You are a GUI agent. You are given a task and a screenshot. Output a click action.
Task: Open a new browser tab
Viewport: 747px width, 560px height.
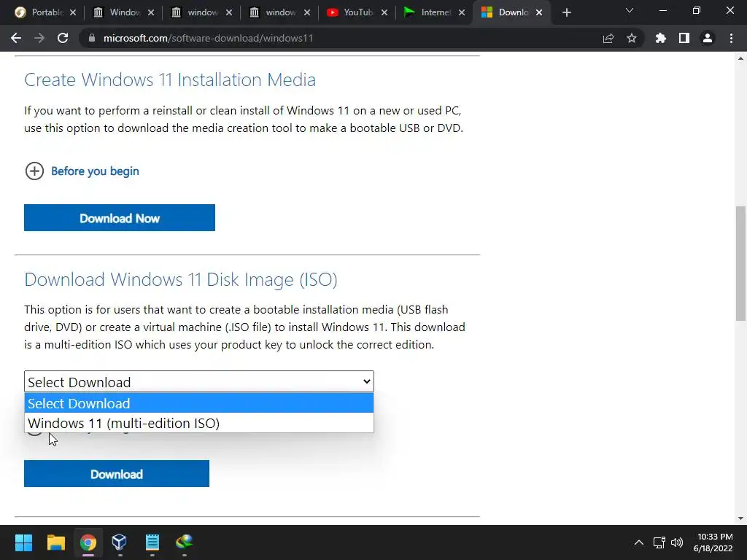click(x=566, y=12)
